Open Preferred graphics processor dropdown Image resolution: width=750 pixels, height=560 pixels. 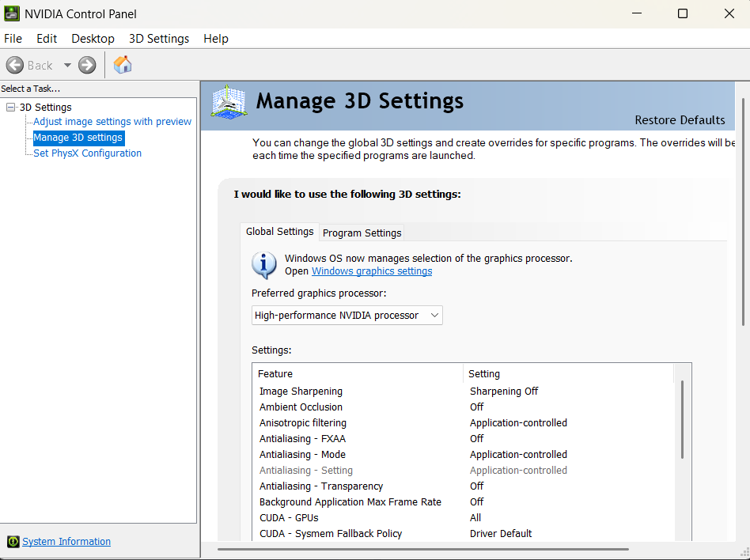(347, 315)
